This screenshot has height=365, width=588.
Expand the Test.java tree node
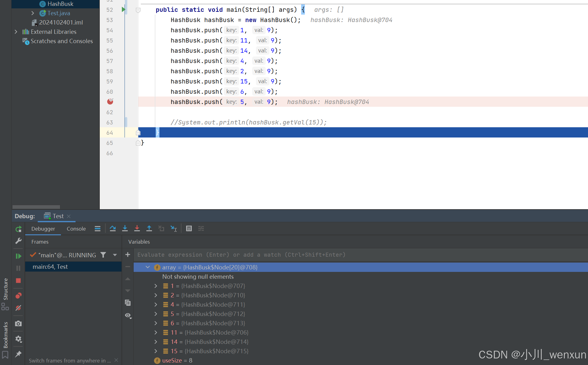pyautogui.click(x=33, y=13)
